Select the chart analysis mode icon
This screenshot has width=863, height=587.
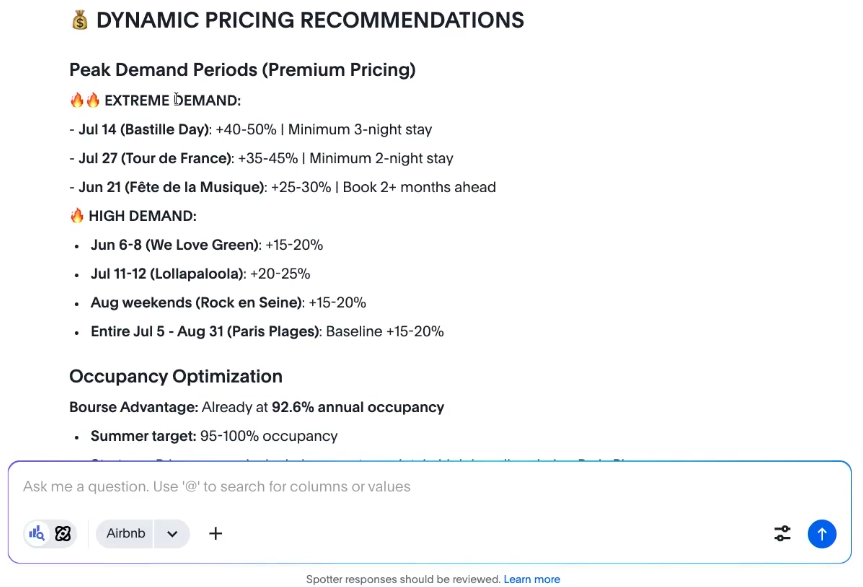(37, 533)
